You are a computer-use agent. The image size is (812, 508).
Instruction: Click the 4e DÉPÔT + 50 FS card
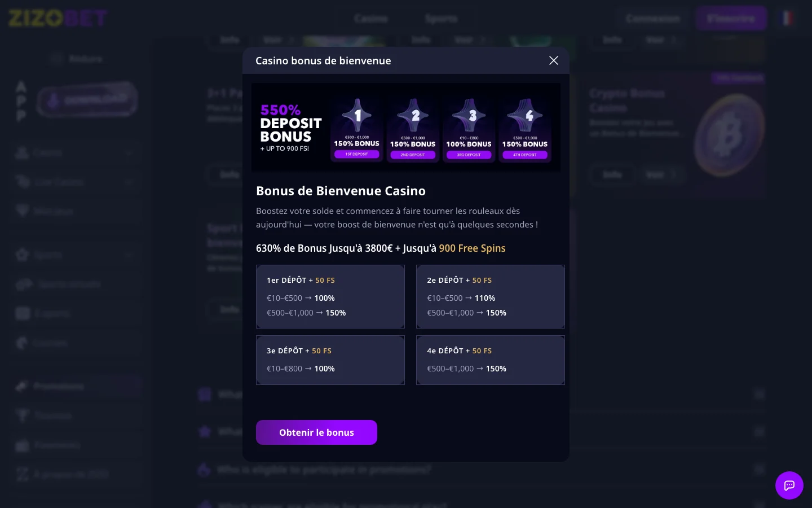pos(491,360)
